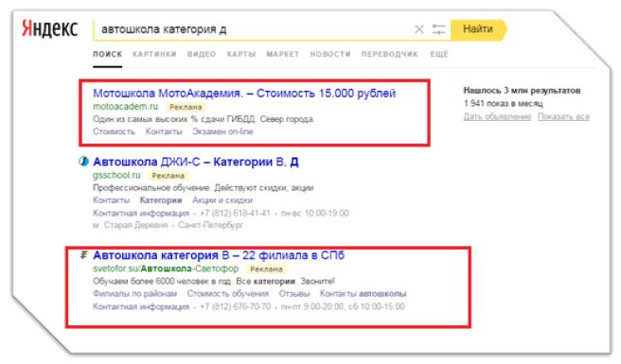Viewport: 621px width, 364px height.
Task: Click svetofor.su/Автошкола-Светофор green URL
Action: tap(166, 269)
